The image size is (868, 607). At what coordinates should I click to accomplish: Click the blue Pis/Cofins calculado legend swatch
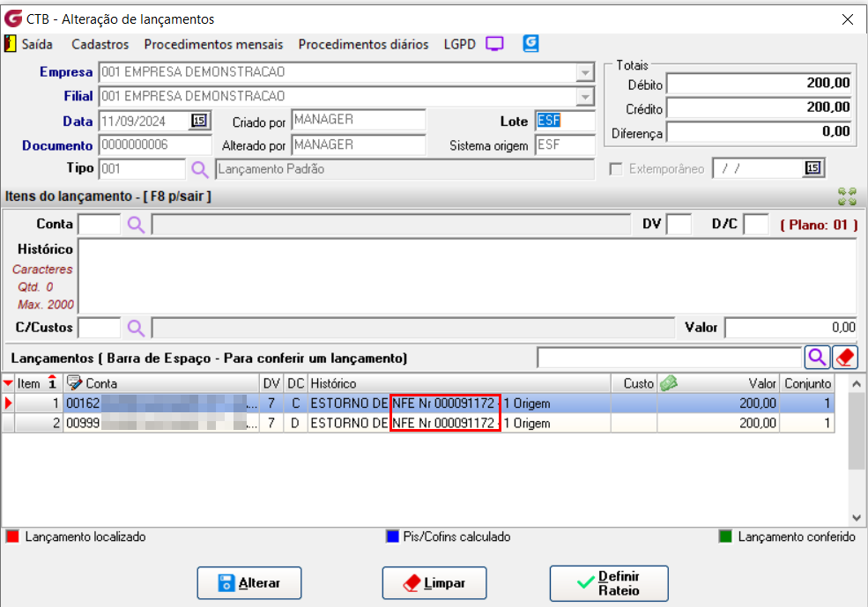point(392,537)
